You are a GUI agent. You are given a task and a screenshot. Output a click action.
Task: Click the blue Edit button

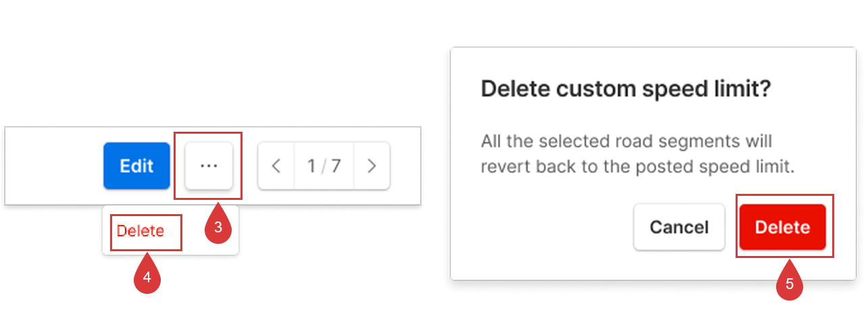pyautogui.click(x=136, y=165)
